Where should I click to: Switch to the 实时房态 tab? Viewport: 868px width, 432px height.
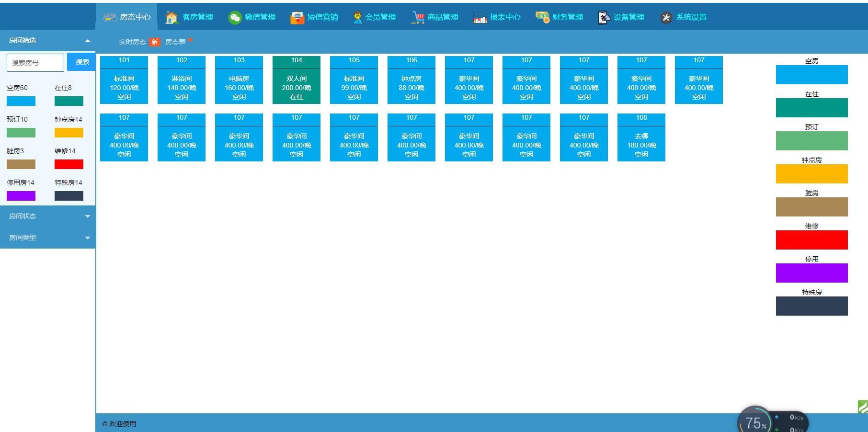pyautogui.click(x=133, y=42)
